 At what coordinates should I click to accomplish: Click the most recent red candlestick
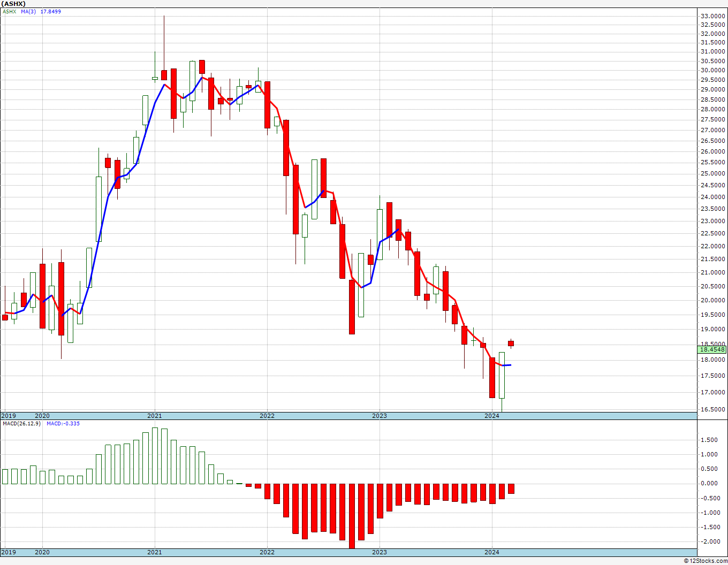511,343
